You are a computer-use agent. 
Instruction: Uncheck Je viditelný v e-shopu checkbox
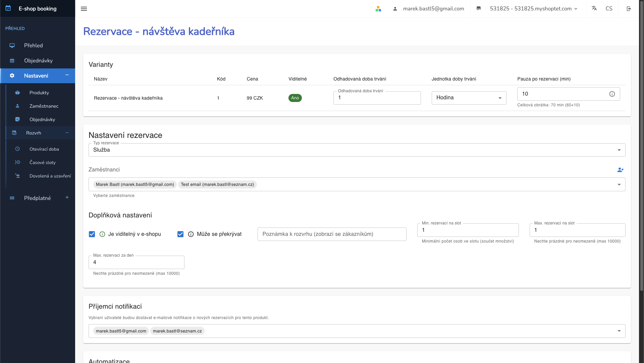pyautogui.click(x=92, y=234)
